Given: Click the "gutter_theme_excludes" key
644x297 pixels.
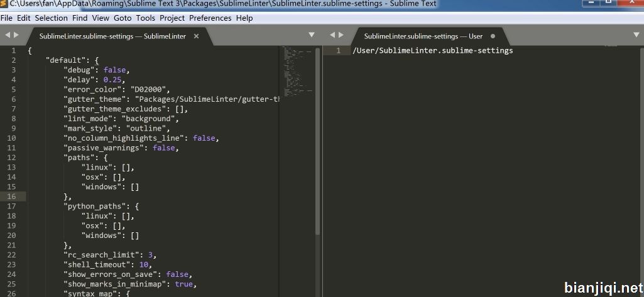Looking at the screenshot, I should [115, 109].
